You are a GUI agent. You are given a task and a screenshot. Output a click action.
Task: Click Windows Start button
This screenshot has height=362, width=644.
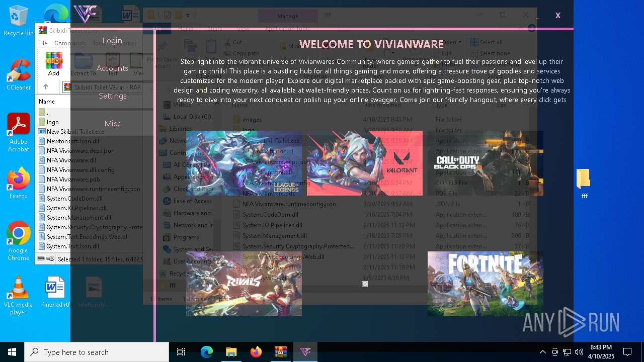click(12, 352)
